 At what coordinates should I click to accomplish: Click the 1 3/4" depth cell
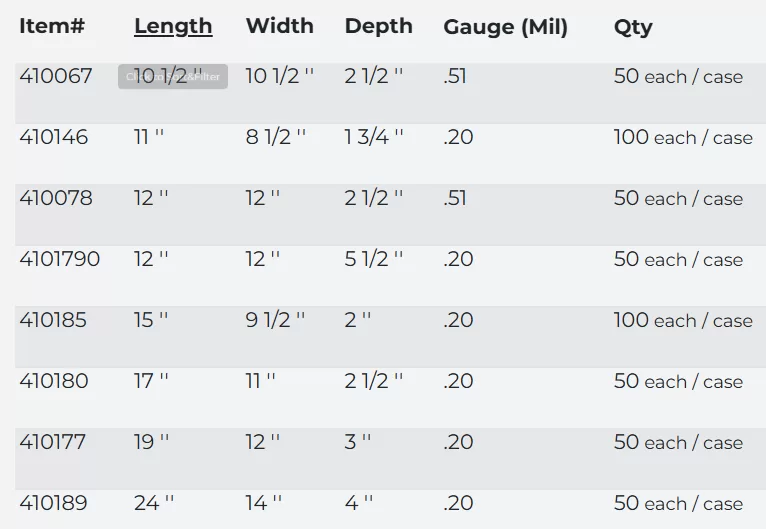pos(374,137)
